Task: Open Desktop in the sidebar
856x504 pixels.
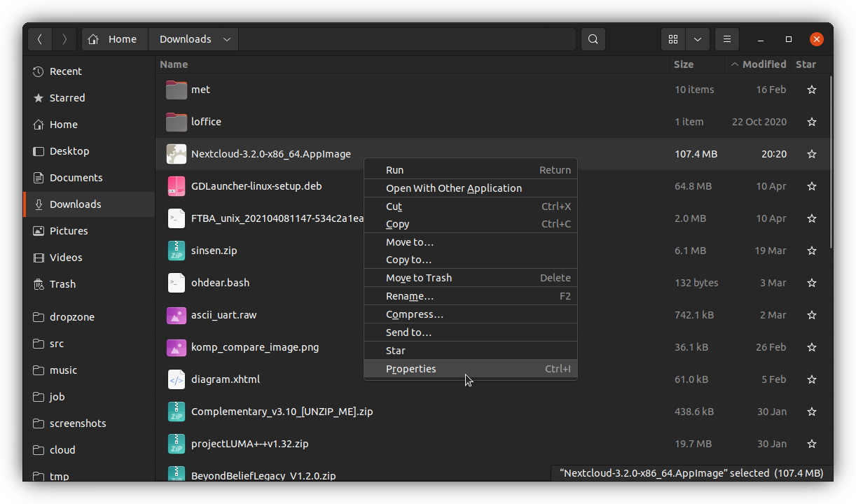Action: [89, 151]
